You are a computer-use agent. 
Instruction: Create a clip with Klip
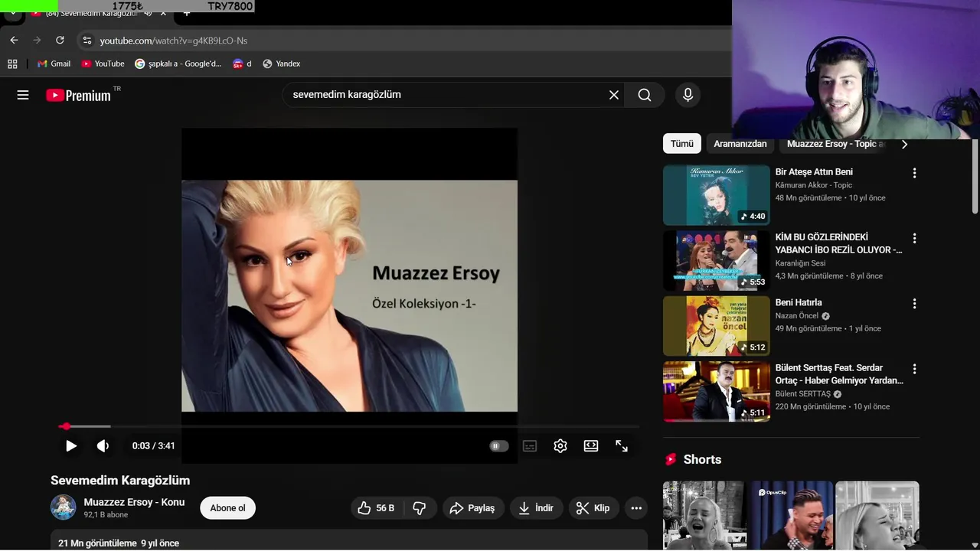pyautogui.click(x=593, y=508)
